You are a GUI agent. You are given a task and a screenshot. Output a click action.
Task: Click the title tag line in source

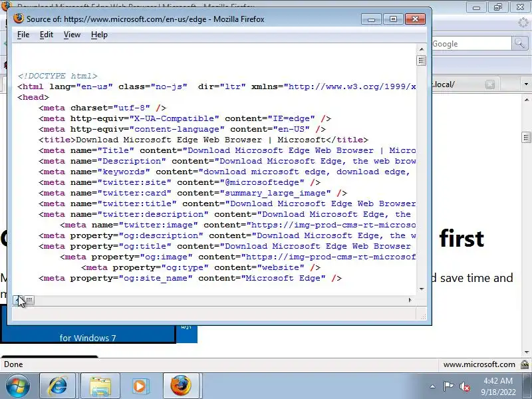pyautogui.click(x=203, y=140)
